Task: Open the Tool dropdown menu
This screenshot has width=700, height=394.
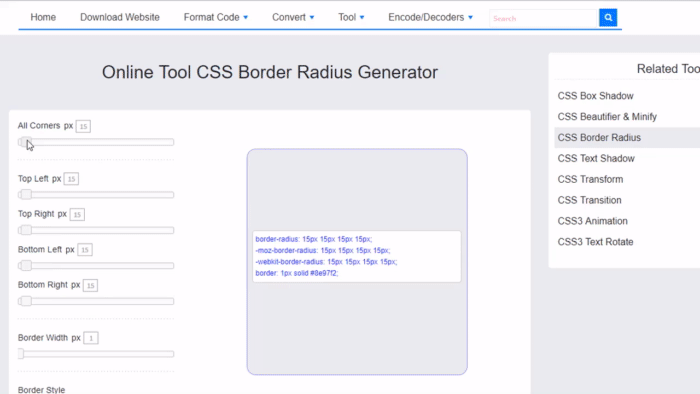Action: (x=351, y=17)
